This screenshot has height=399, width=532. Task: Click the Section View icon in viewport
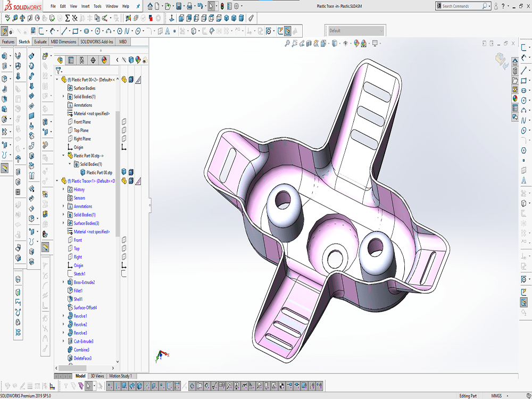click(x=309, y=44)
